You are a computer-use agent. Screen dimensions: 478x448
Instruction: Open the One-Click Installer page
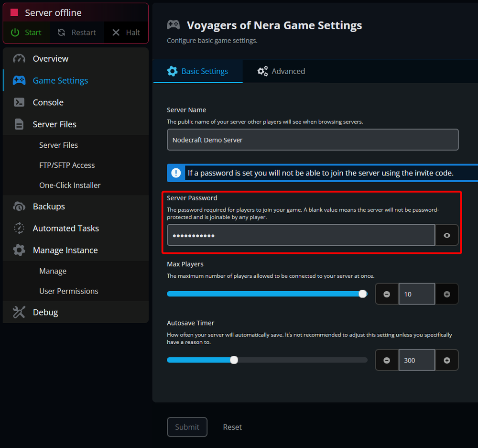70,185
